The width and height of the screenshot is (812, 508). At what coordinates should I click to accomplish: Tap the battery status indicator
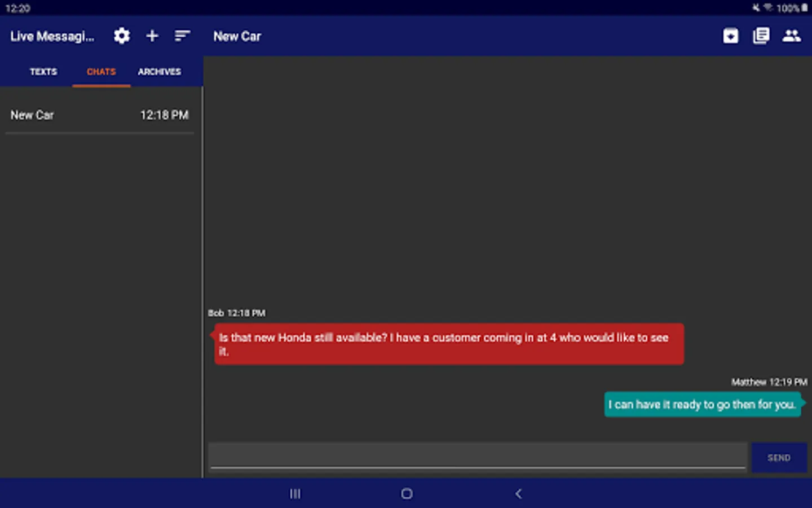point(805,8)
